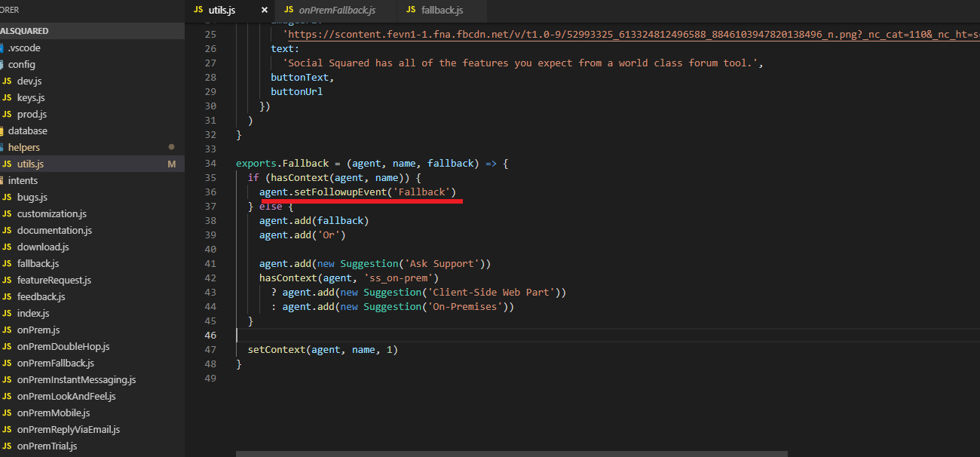Click line number 46 in the gutter

pos(210,336)
